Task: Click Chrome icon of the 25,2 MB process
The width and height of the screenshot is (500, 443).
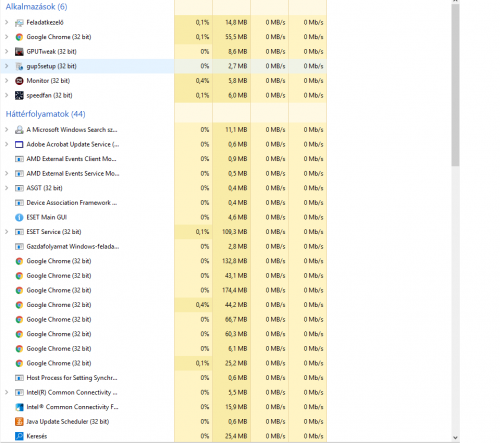Action: (x=19, y=363)
